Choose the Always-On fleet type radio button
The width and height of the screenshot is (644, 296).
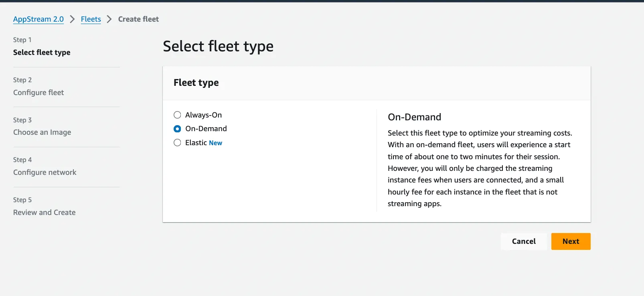[x=177, y=115]
